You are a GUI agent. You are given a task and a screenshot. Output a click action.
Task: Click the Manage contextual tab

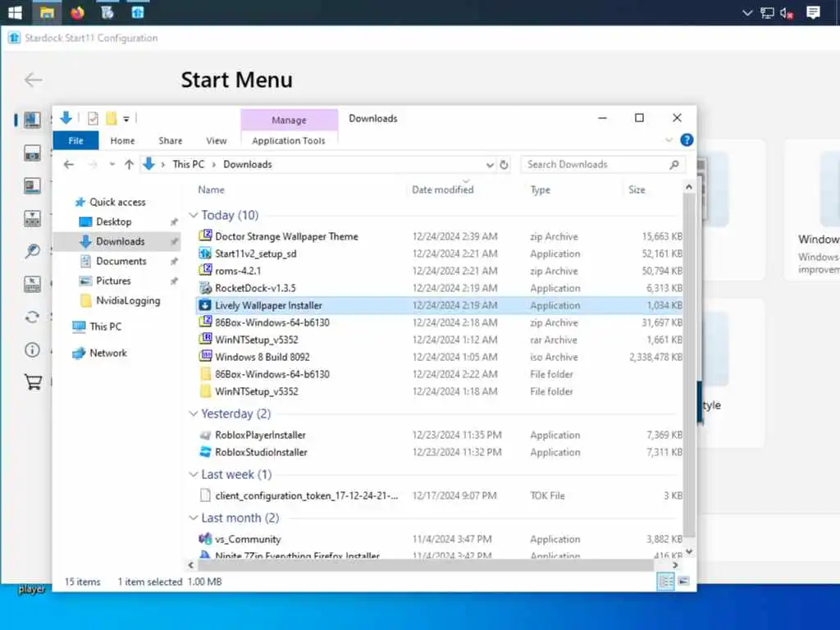(x=290, y=120)
